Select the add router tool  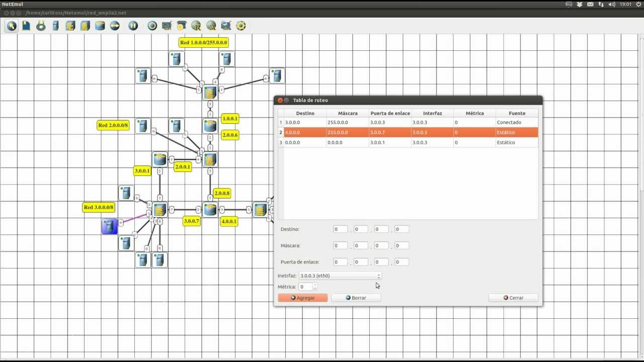[x=100, y=26]
